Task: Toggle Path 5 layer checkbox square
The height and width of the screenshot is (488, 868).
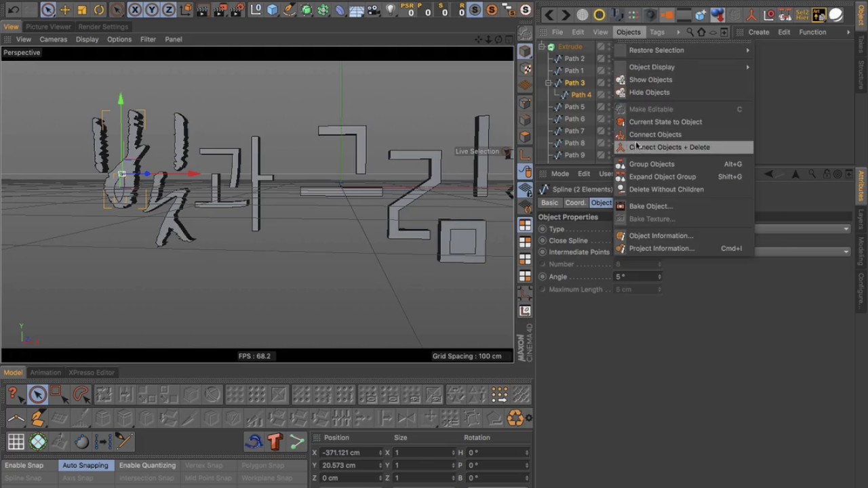Action: pos(600,107)
